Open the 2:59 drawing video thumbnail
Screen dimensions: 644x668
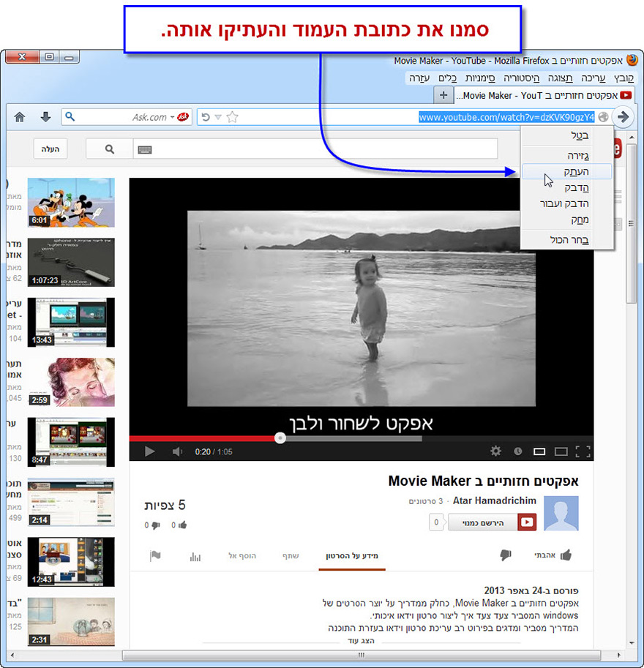[x=71, y=382]
